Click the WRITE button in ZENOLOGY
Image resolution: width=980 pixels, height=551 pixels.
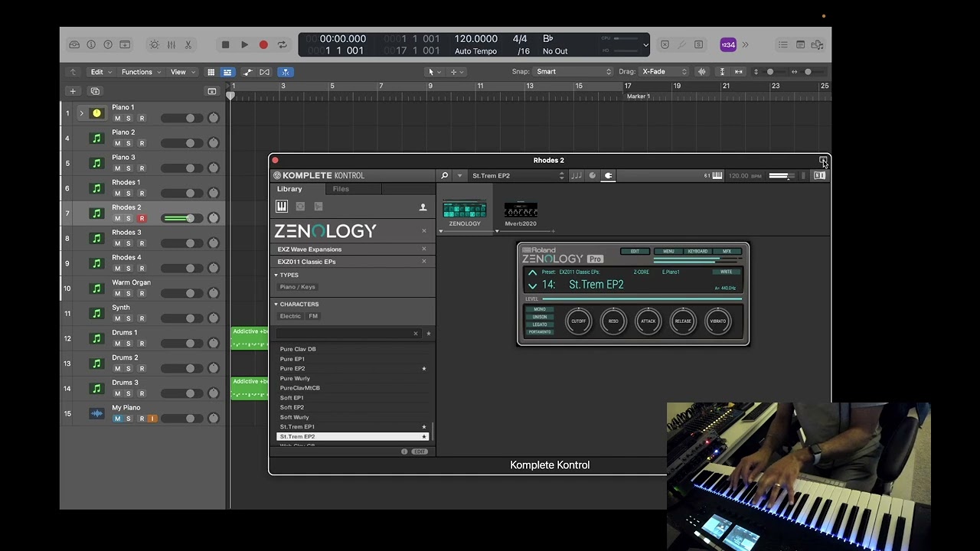pyautogui.click(x=726, y=272)
